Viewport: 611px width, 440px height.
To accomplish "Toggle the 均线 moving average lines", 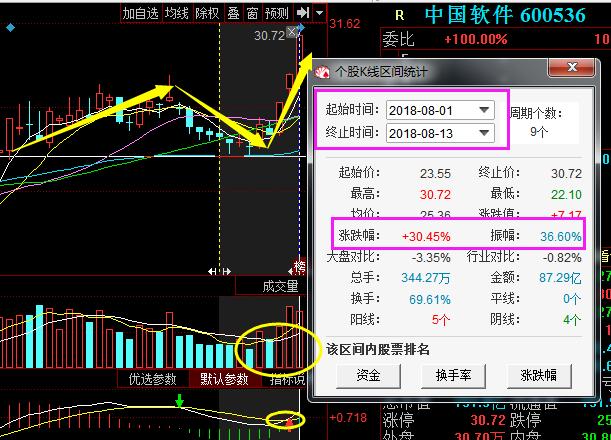I will tap(176, 13).
